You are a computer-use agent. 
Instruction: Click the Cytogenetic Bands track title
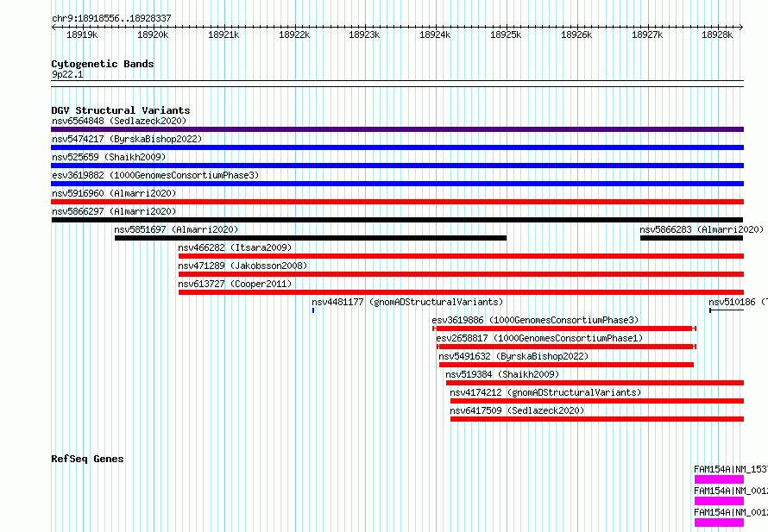(x=103, y=64)
